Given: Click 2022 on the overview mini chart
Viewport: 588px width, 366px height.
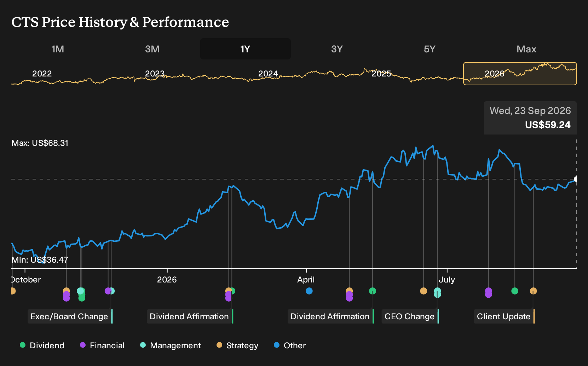Looking at the screenshot, I should point(42,74).
